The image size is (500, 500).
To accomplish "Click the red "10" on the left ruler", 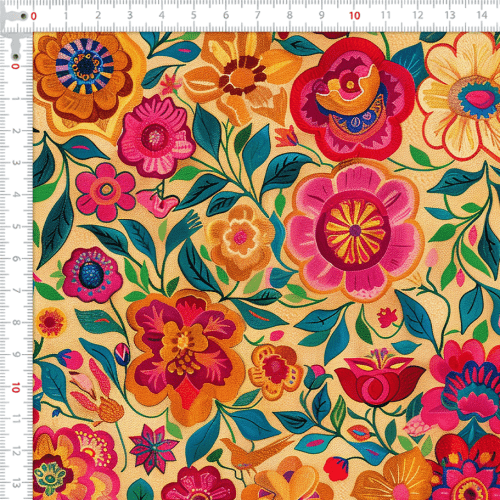I will click(15, 388).
